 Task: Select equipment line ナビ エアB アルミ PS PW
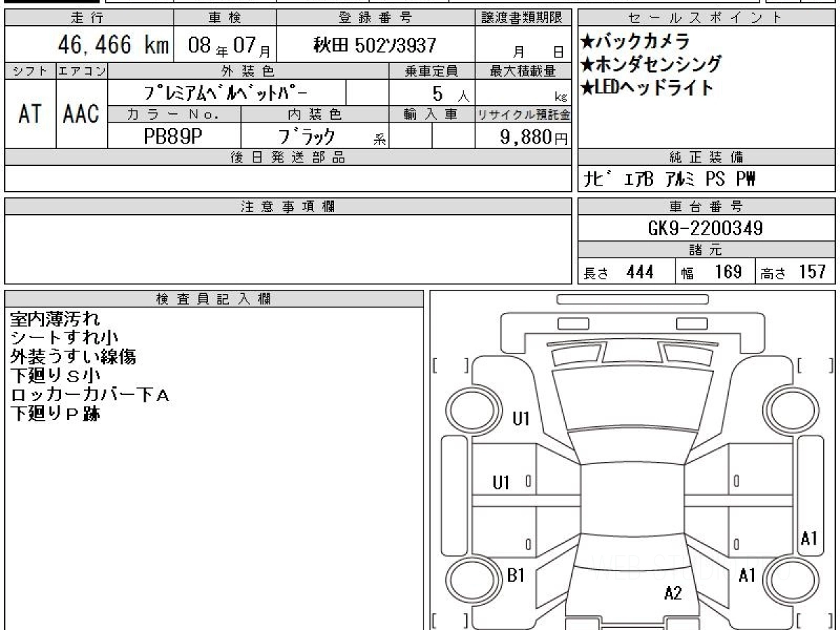(669, 180)
